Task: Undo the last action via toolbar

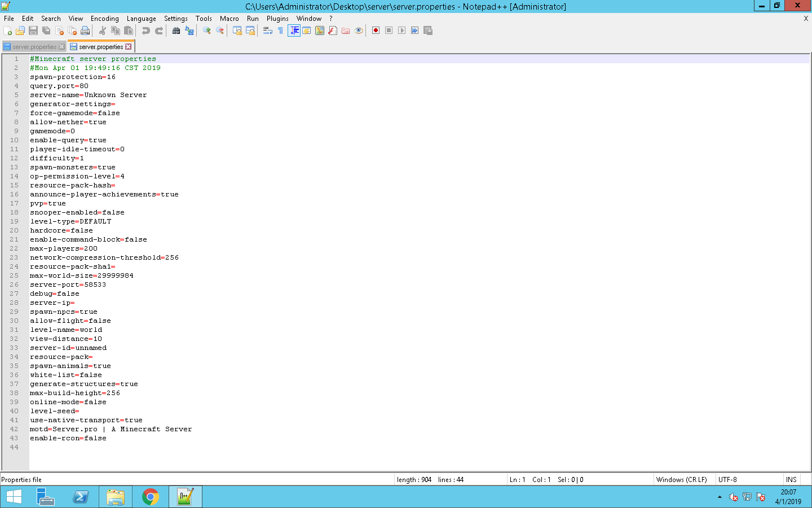Action: (146, 30)
